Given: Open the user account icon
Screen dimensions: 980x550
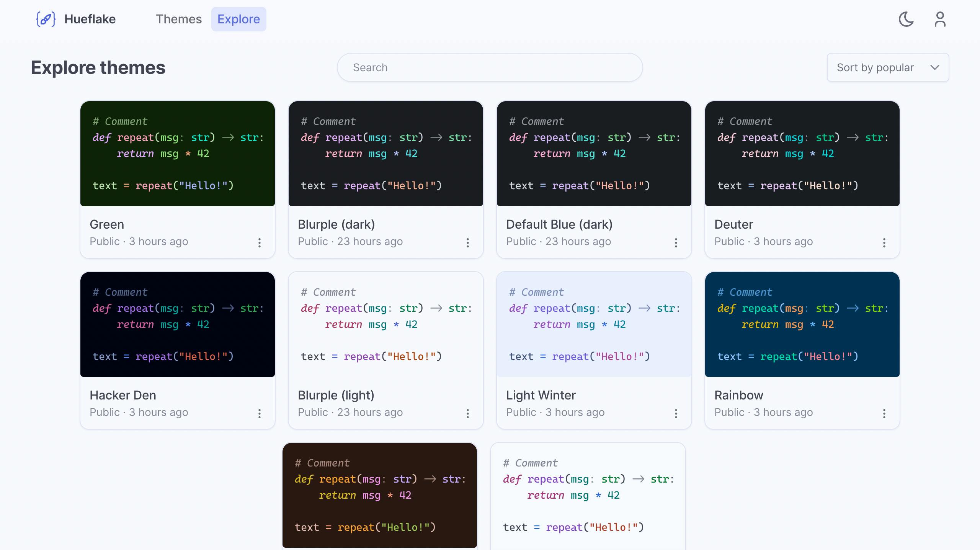Looking at the screenshot, I should [940, 19].
